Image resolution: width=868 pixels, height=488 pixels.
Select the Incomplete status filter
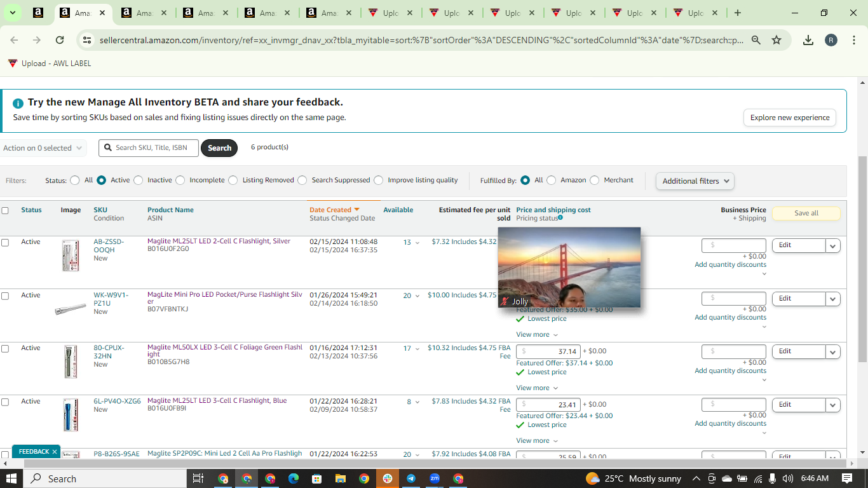[180, 180]
